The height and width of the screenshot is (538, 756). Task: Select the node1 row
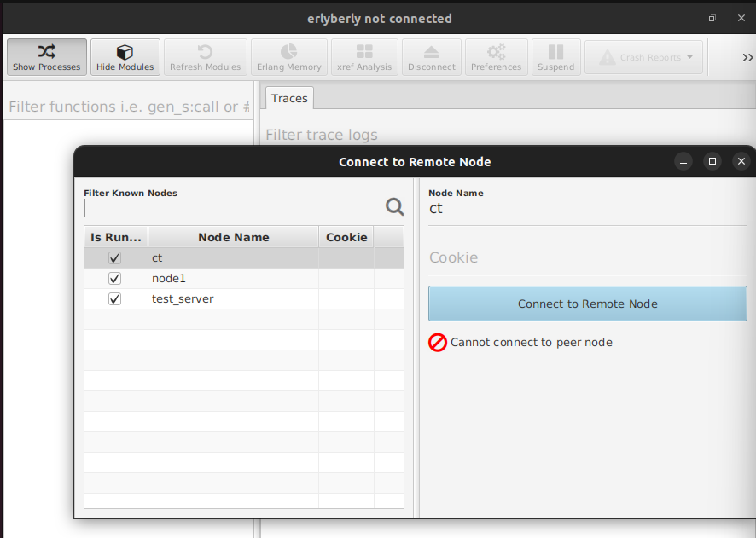tap(244, 279)
